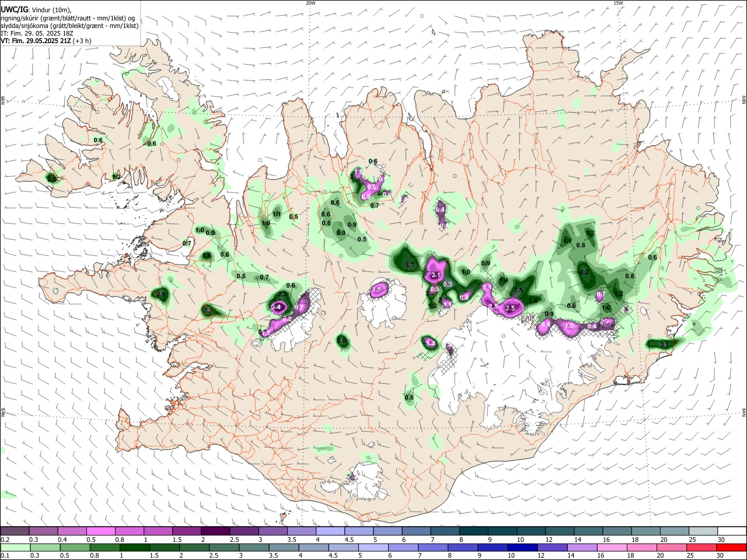Viewport: 747px width, 560px height.
Task: Pick the dark teal 9 snow legend swatch
Action: tap(502, 531)
